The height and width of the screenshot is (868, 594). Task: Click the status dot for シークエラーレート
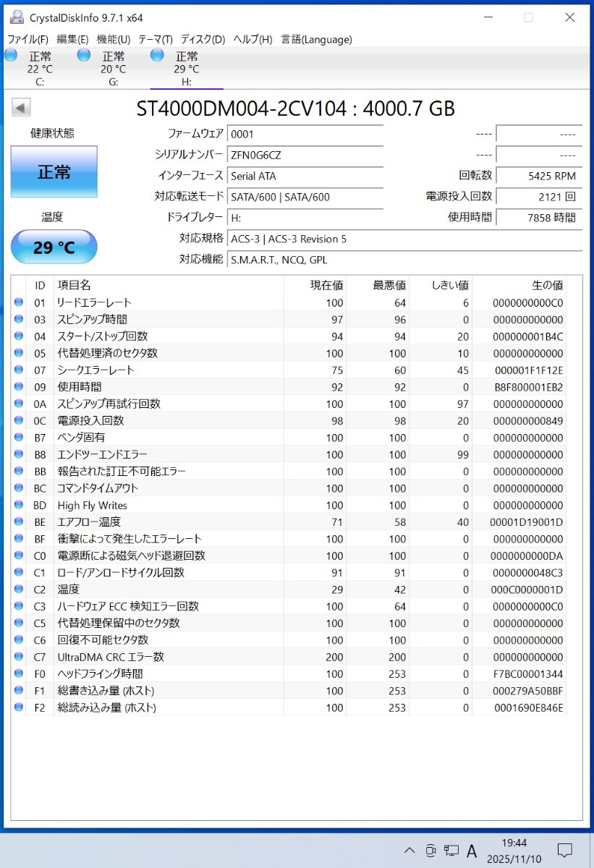19,370
